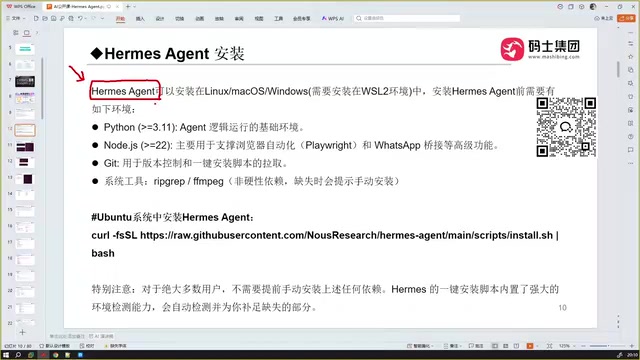Click fit-to-window icon in status bar

[x=549, y=346]
